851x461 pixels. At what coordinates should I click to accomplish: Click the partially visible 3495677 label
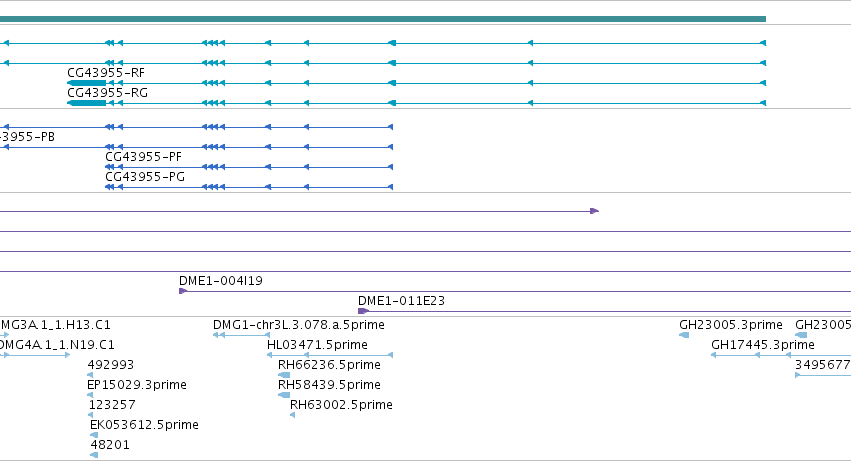point(823,365)
